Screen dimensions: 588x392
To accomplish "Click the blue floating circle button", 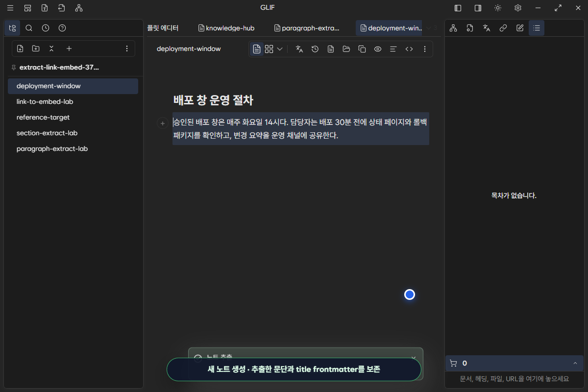I will [410, 294].
